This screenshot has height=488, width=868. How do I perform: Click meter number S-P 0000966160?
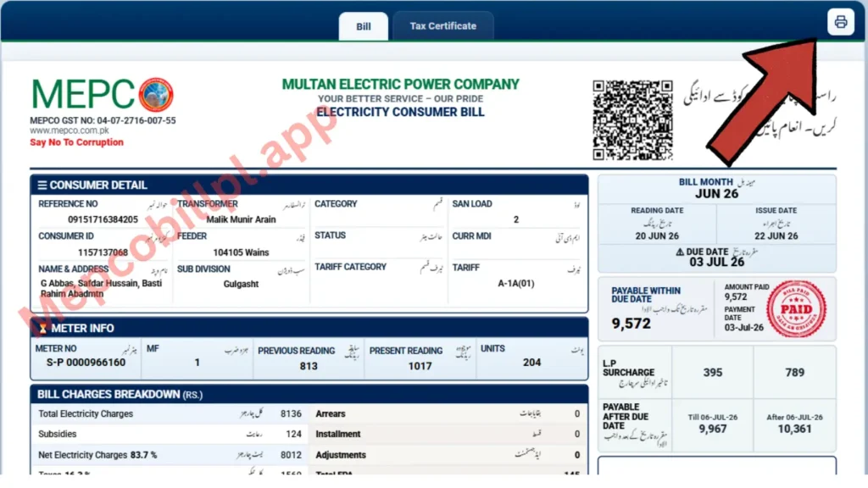coord(86,363)
